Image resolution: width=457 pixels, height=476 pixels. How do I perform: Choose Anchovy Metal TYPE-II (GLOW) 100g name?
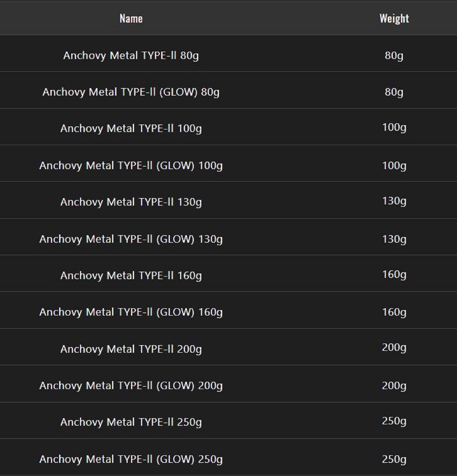point(131,166)
